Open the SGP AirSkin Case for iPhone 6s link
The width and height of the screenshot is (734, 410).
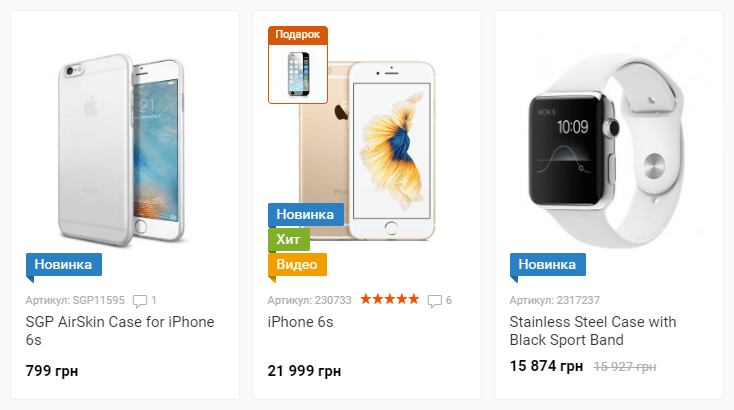click(x=120, y=330)
